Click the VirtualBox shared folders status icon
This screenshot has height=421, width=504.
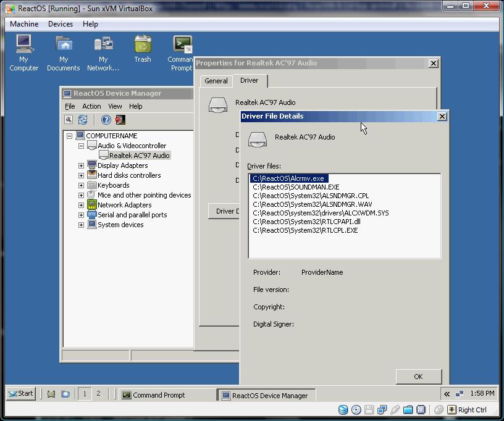pyautogui.click(x=408, y=409)
